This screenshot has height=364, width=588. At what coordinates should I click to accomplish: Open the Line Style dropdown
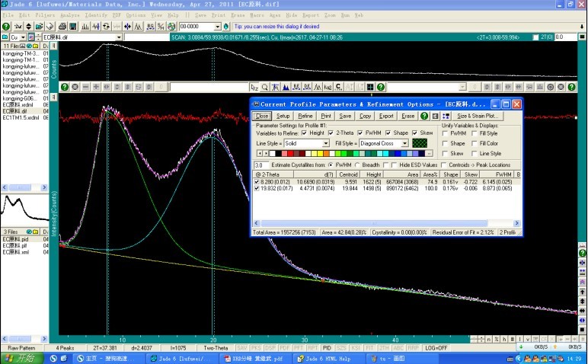point(326,142)
